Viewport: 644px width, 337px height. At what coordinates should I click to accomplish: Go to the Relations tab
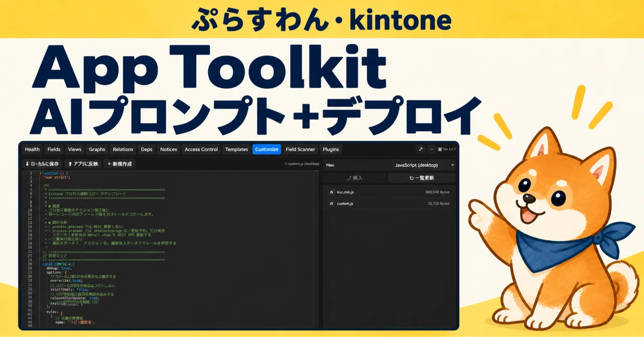[123, 149]
